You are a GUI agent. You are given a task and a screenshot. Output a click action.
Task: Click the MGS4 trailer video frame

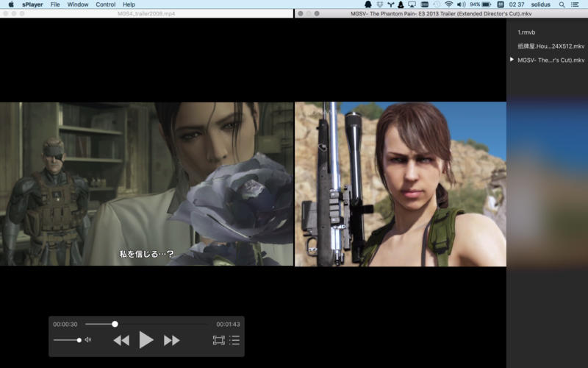click(x=146, y=184)
